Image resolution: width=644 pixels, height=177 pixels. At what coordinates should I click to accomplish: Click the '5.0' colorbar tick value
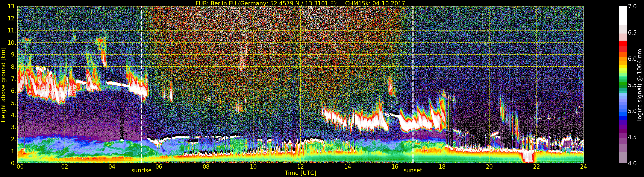(632, 111)
